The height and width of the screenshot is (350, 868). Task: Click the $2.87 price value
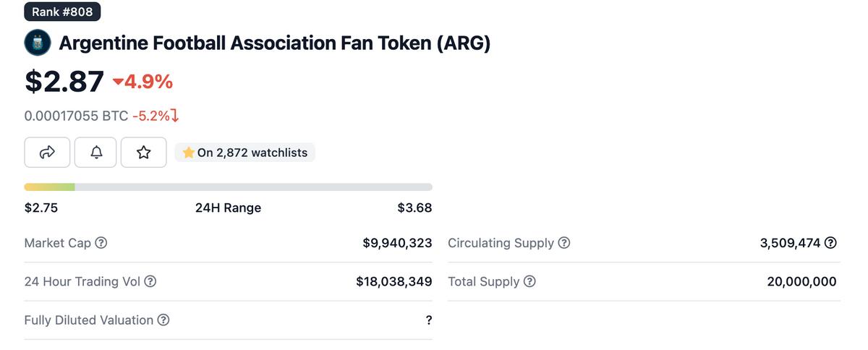coord(64,81)
